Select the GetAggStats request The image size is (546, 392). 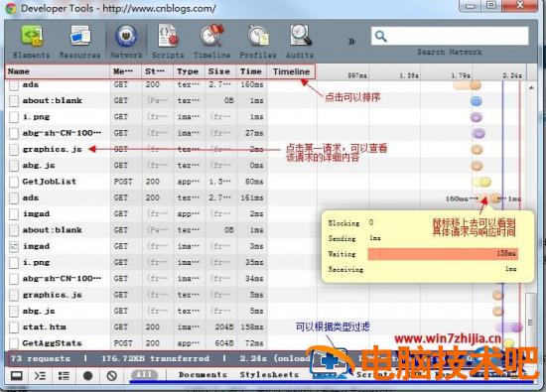(x=52, y=343)
